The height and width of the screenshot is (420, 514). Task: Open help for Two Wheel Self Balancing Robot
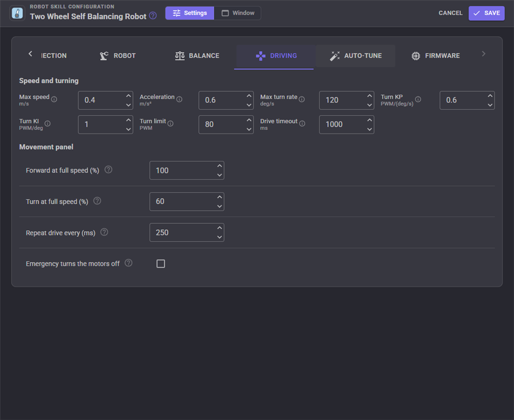tap(153, 16)
